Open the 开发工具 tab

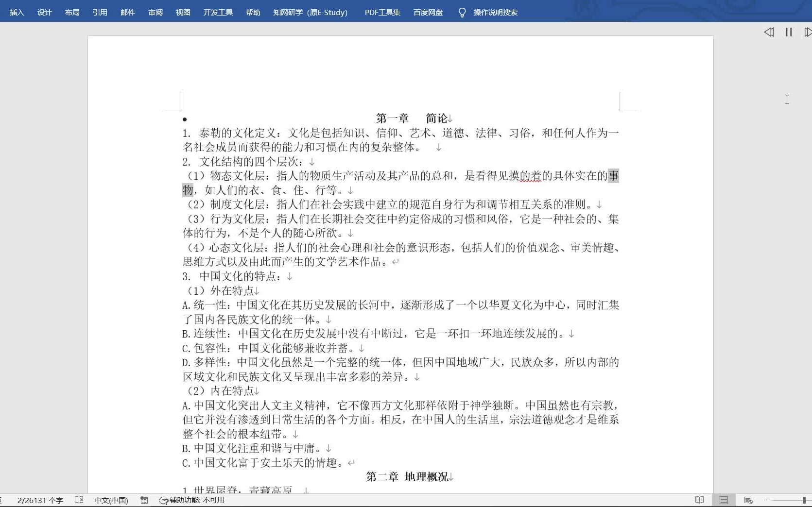(x=218, y=12)
